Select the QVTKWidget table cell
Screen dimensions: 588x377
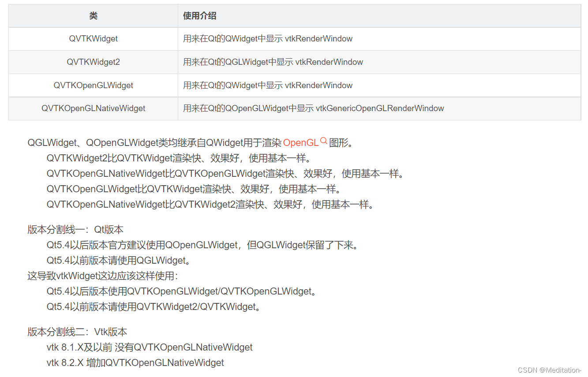[x=93, y=39]
